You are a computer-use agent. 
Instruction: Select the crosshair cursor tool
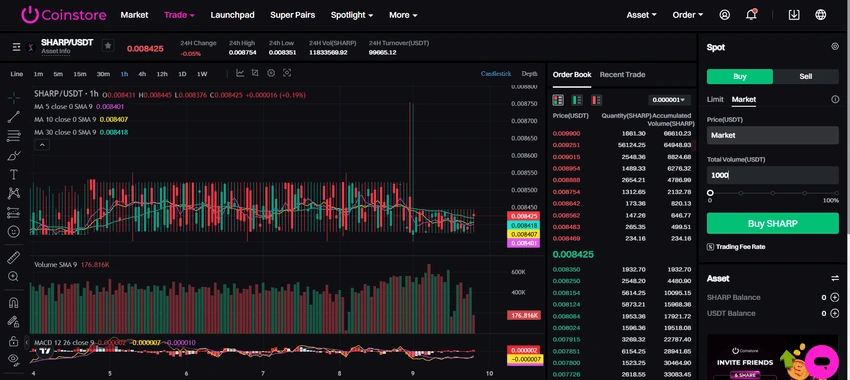click(14, 98)
